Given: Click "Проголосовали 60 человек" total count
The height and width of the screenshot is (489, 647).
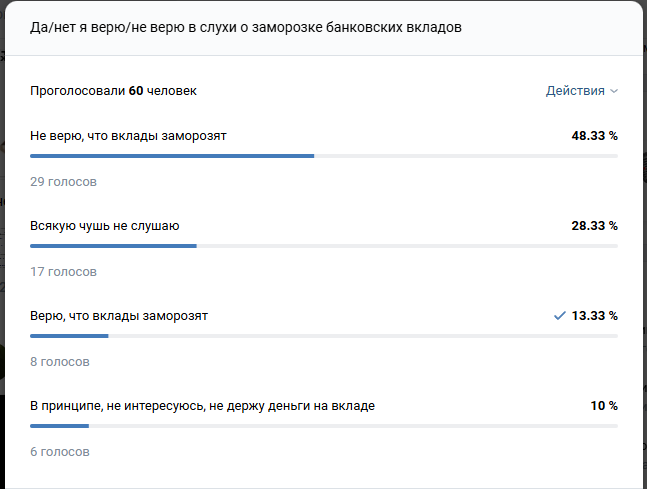Looking at the screenshot, I should click(113, 91).
